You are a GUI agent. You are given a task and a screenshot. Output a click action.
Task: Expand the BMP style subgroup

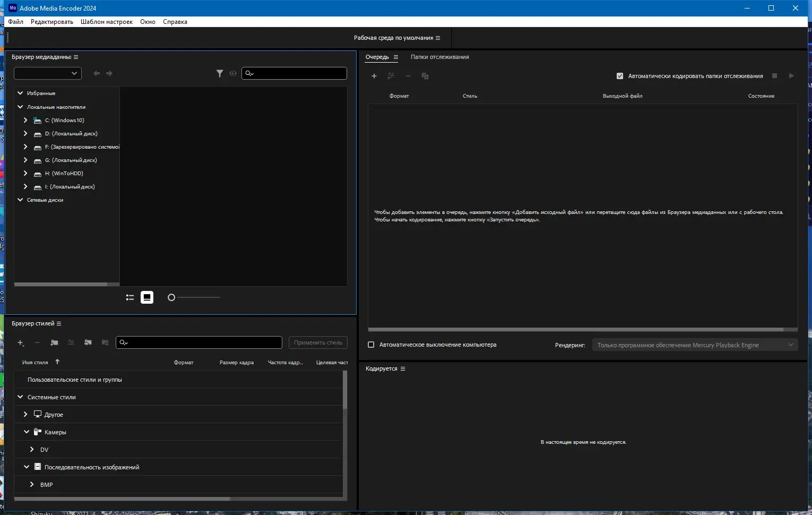[x=32, y=484]
